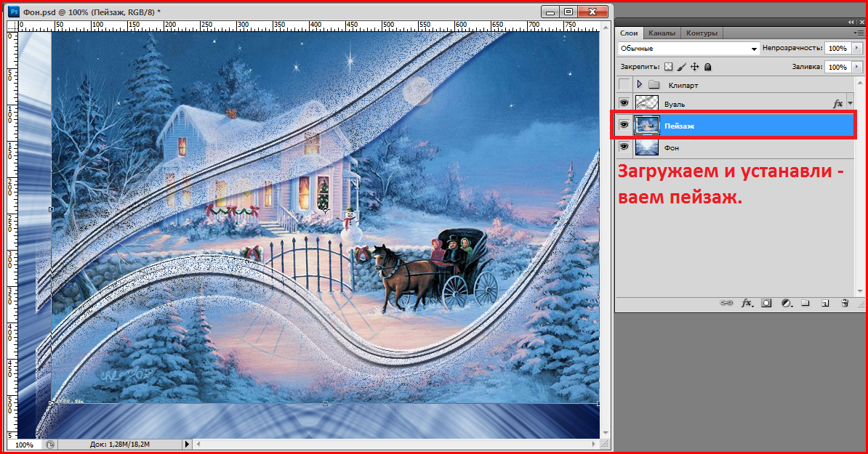The image size is (868, 454).
Task: Expand the Клипарт group triangle
Action: coord(640,84)
